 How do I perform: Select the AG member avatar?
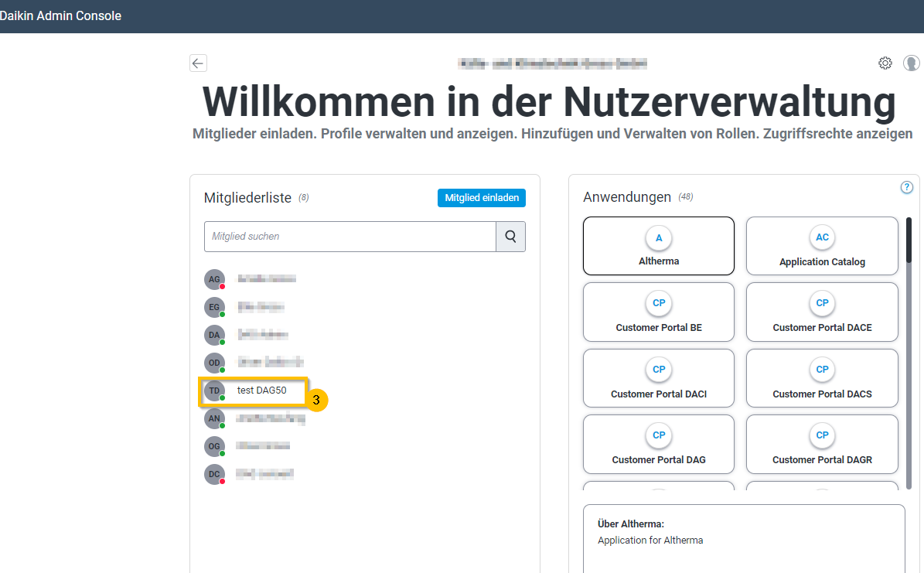(x=214, y=279)
